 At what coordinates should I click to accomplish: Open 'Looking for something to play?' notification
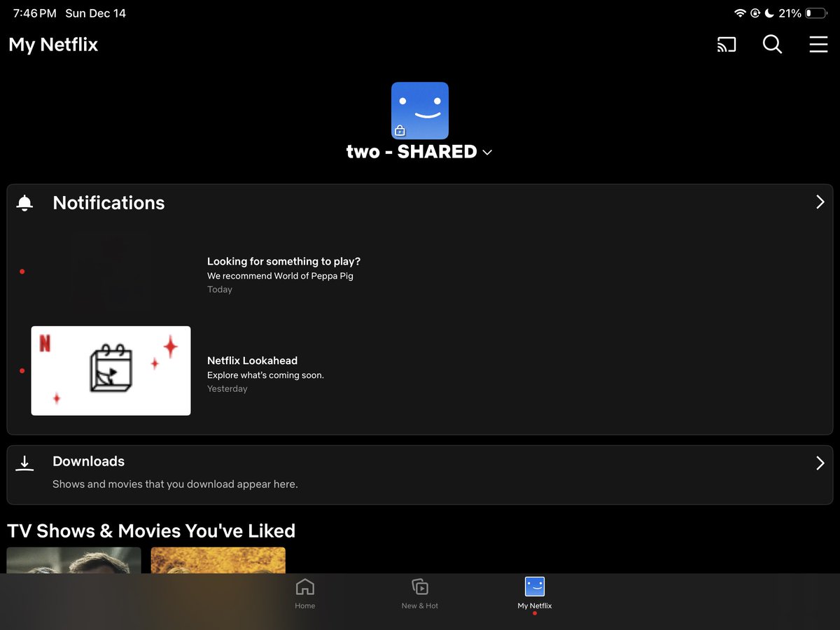coord(283,261)
